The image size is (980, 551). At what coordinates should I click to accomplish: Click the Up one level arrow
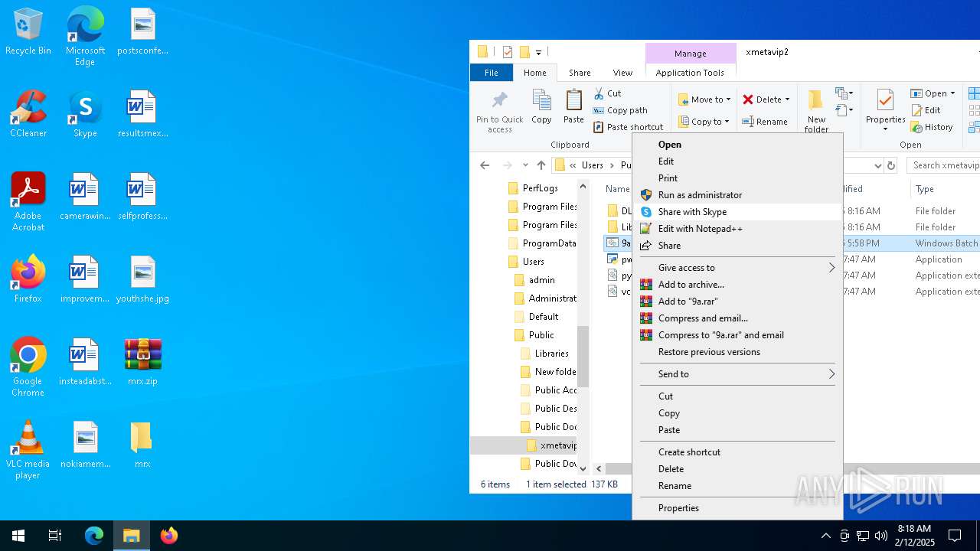(541, 165)
